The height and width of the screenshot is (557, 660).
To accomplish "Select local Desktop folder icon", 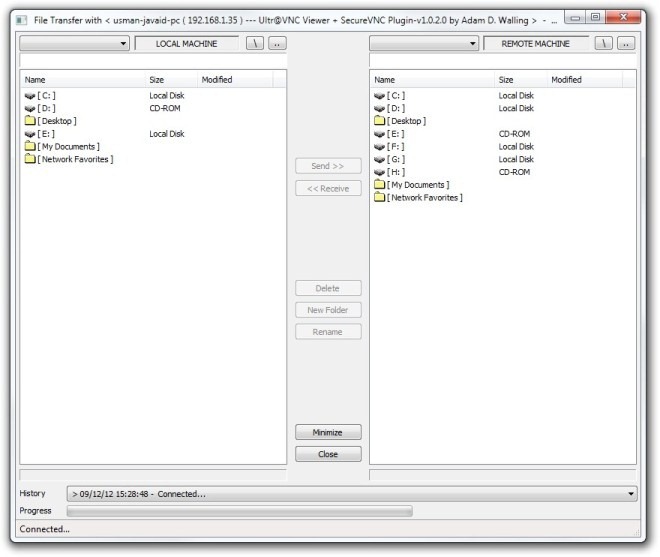I will point(30,121).
